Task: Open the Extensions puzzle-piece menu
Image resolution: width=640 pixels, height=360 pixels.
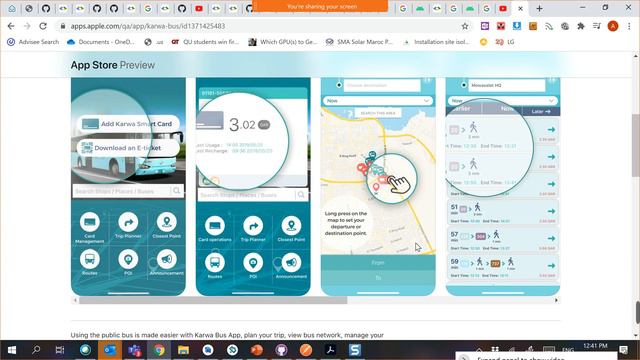Action: tap(581, 26)
